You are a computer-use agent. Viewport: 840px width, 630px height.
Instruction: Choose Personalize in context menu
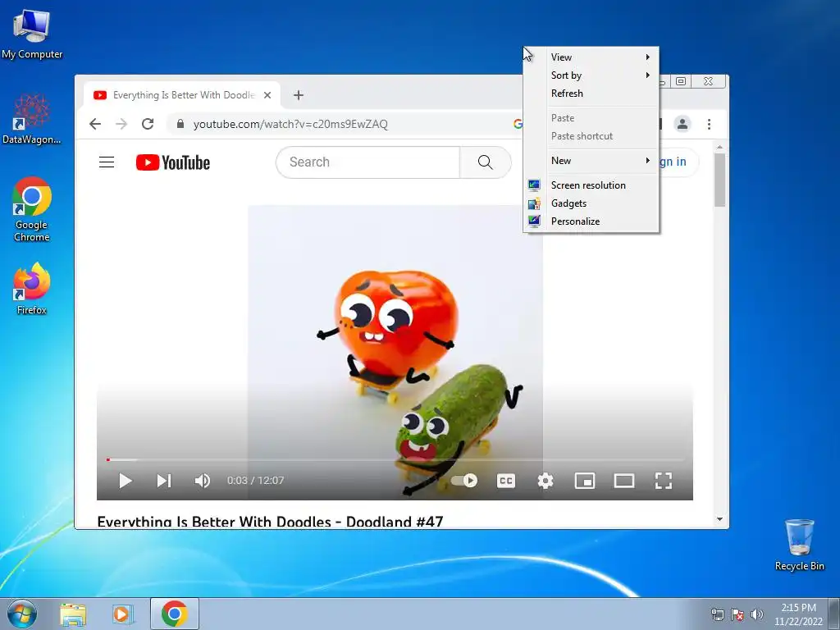tap(591, 221)
